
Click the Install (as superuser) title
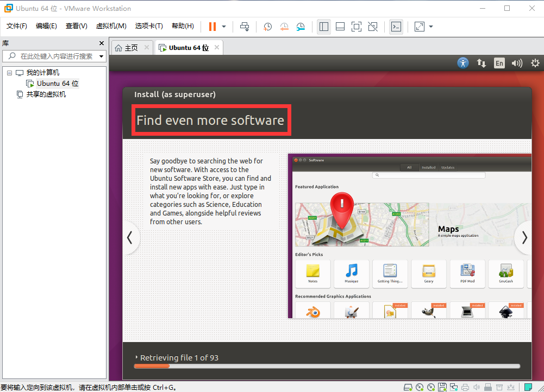(x=175, y=94)
